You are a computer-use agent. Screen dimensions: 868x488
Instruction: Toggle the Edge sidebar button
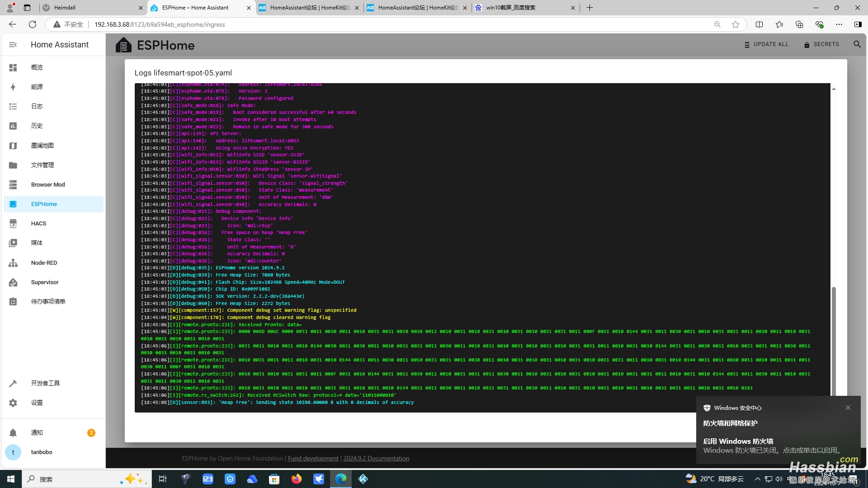858,24
